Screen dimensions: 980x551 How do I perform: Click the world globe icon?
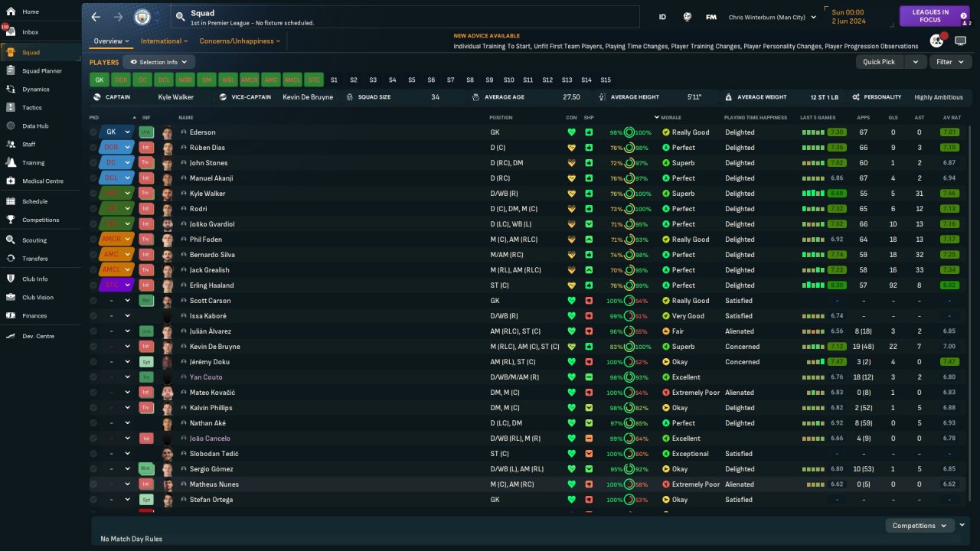(688, 17)
